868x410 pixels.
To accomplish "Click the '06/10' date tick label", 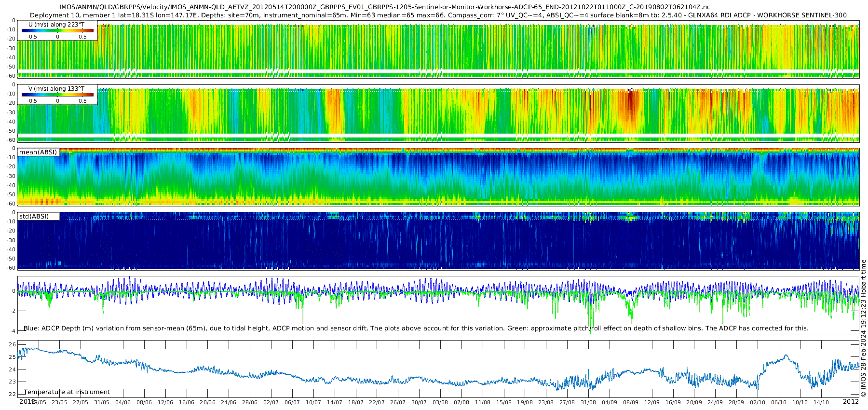I will [x=779, y=402].
